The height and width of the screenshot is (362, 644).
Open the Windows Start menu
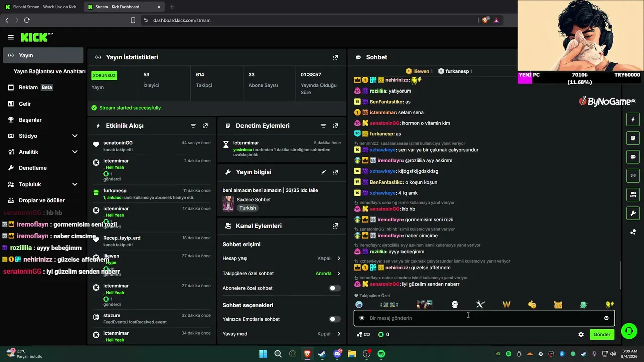click(x=263, y=354)
